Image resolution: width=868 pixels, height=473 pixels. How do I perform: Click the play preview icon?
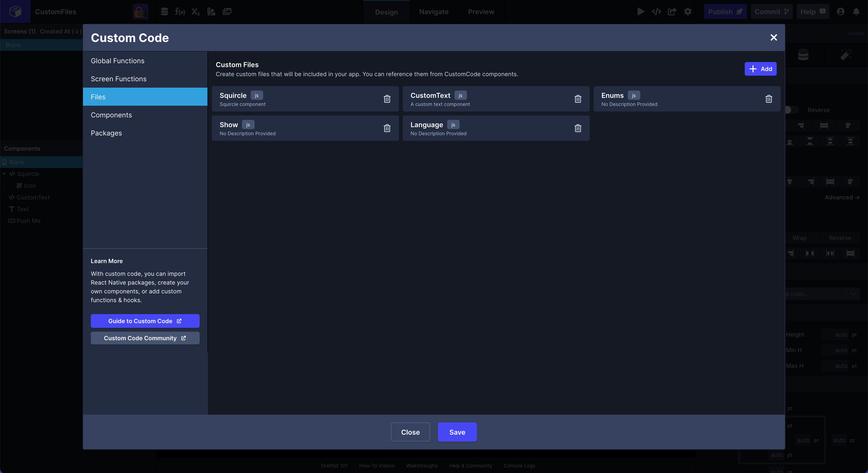click(641, 11)
